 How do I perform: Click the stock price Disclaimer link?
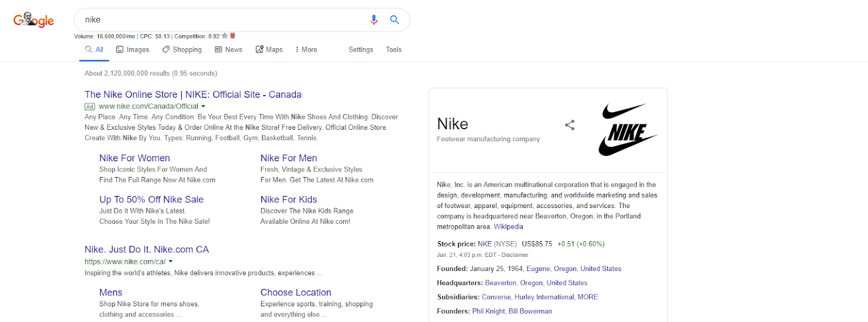pyautogui.click(x=515, y=255)
